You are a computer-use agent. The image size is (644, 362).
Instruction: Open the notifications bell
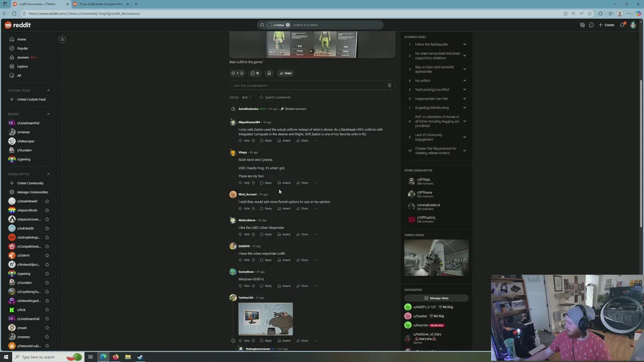click(x=622, y=25)
